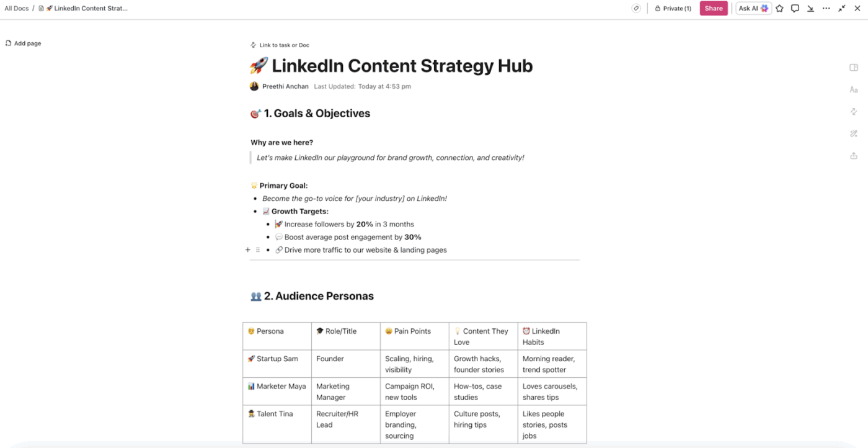Collapse the doc with the diagonal arrows icon
The height and width of the screenshot is (448, 868).
pos(841,8)
